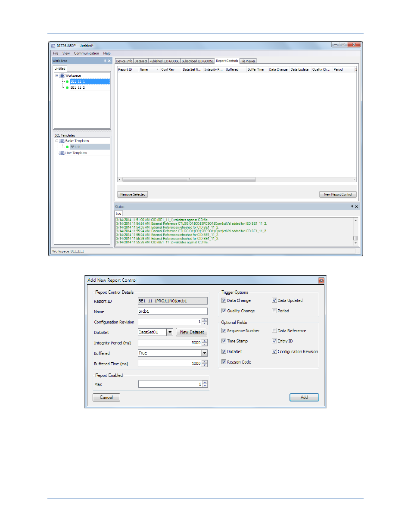Toggle the Time Stamp optional field
The width and height of the screenshot is (411, 532).
(224, 341)
